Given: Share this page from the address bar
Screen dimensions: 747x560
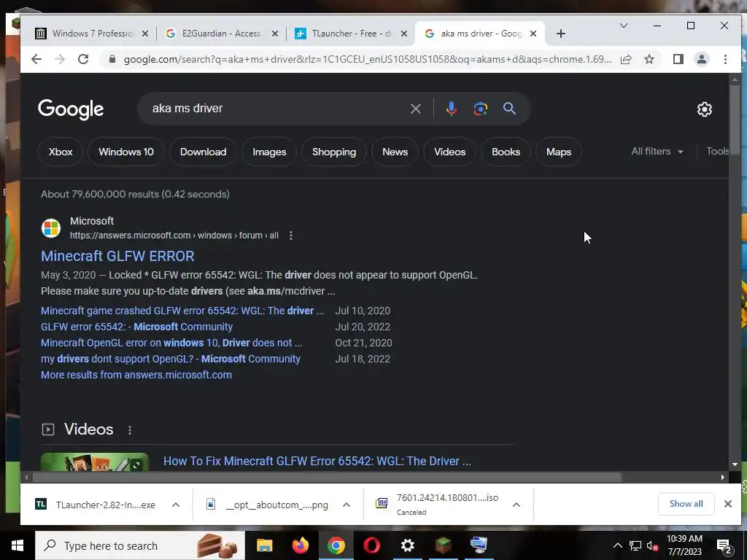Looking at the screenshot, I should [x=626, y=59].
